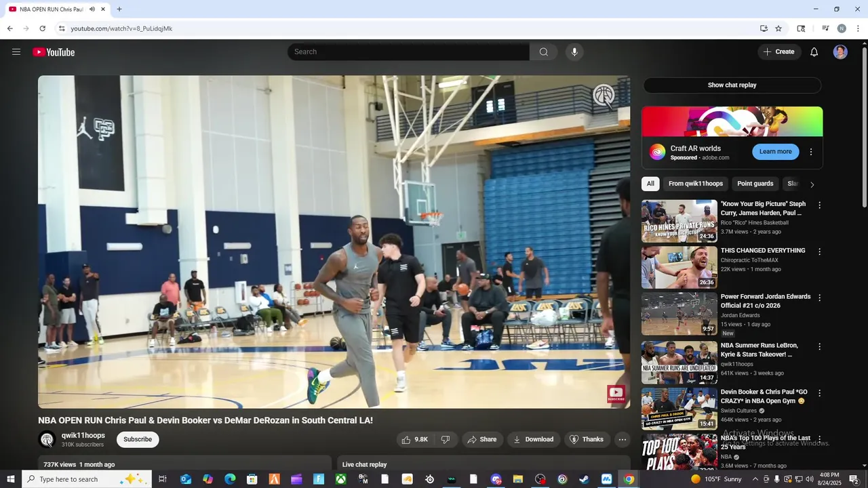Open a new Chrome tab
Image resolution: width=868 pixels, height=488 pixels.
[119, 9]
